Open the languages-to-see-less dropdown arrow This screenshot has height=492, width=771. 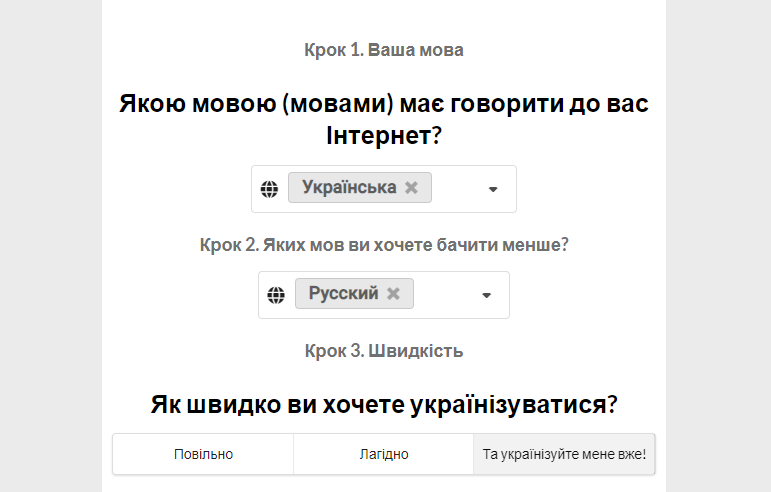tap(486, 295)
